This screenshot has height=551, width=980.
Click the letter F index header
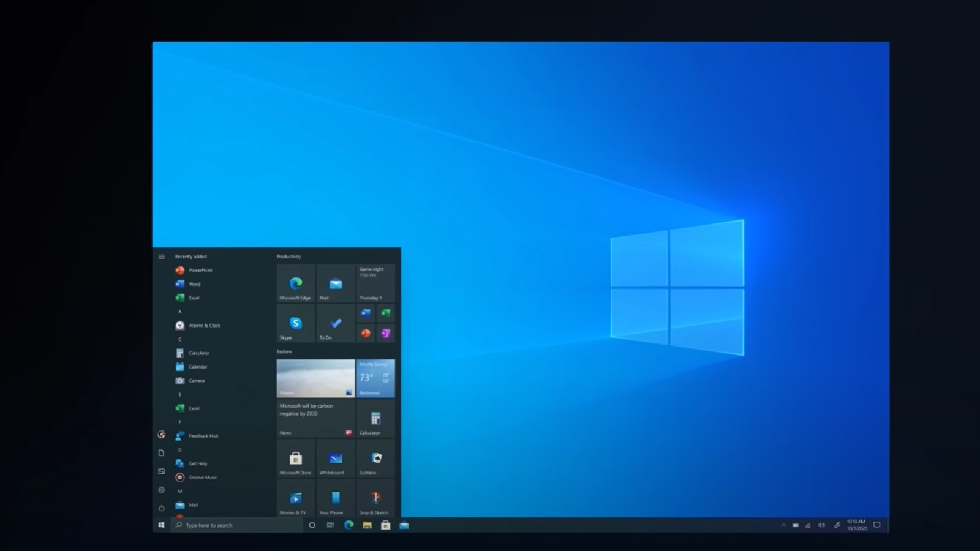click(x=179, y=422)
